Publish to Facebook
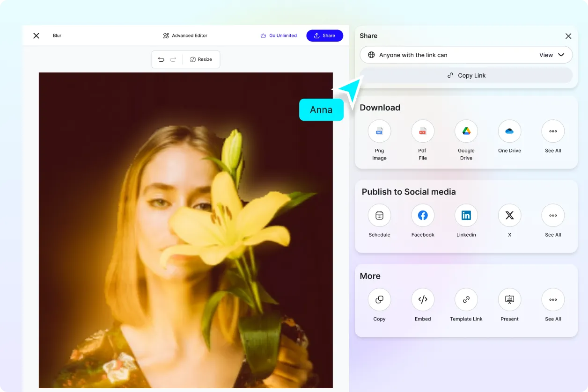This screenshot has height=392, width=588. click(422, 216)
